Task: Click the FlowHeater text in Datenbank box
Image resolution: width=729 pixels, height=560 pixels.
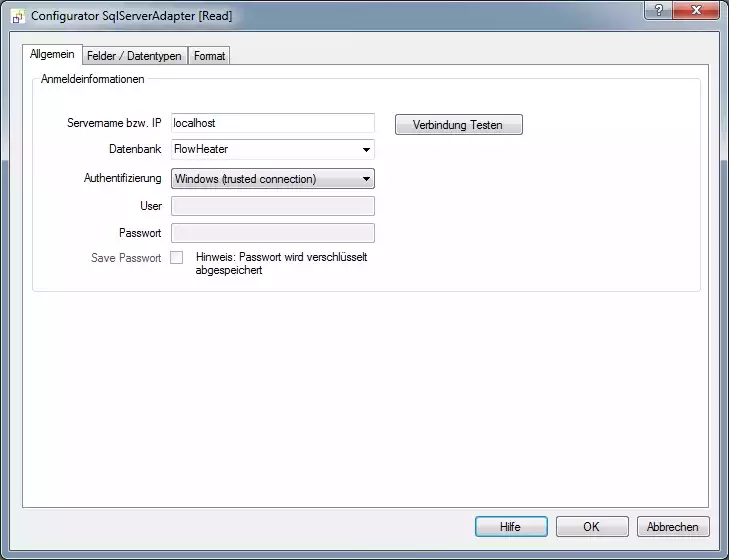Action: point(201,150)
